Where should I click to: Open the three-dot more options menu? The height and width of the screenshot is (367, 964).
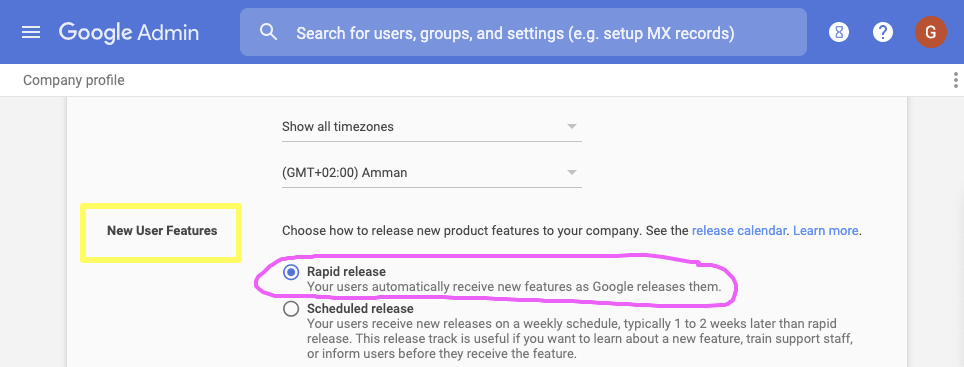(x=955, y=80)
